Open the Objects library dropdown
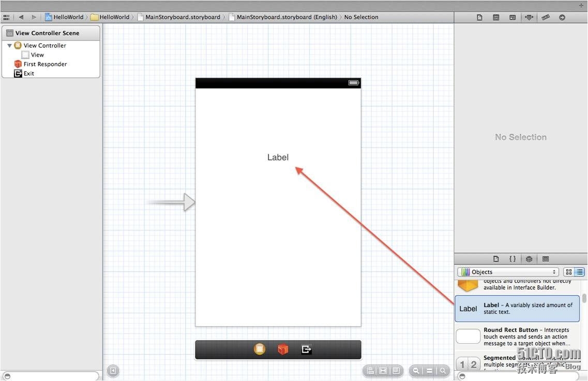 (x=508, y=272)
